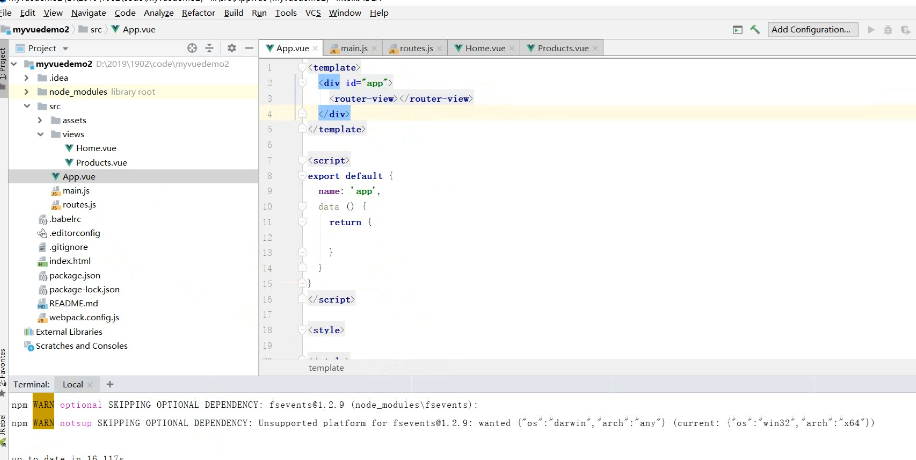
Task: Close the Home.vue editor tab
Action: coord(511,49)
